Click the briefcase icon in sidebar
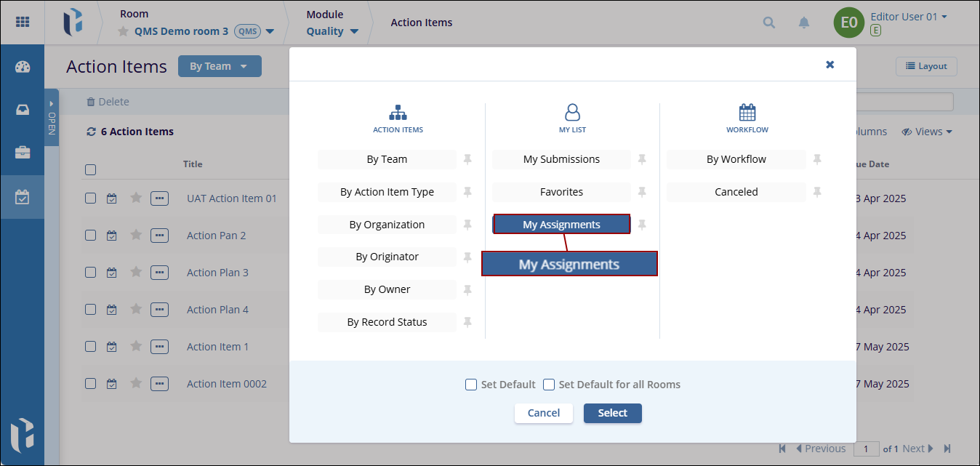980x466 pixels. 23,153
